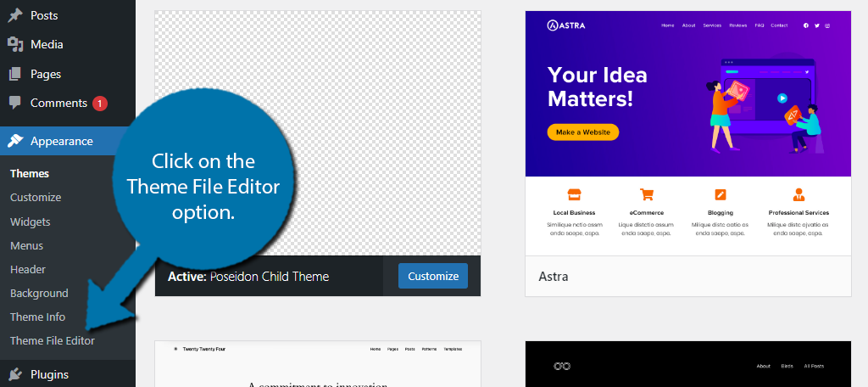Click Contact link in Astra preview
This screenshot has height=387, width=868.
pyautogui.click(x=779, y=25)
